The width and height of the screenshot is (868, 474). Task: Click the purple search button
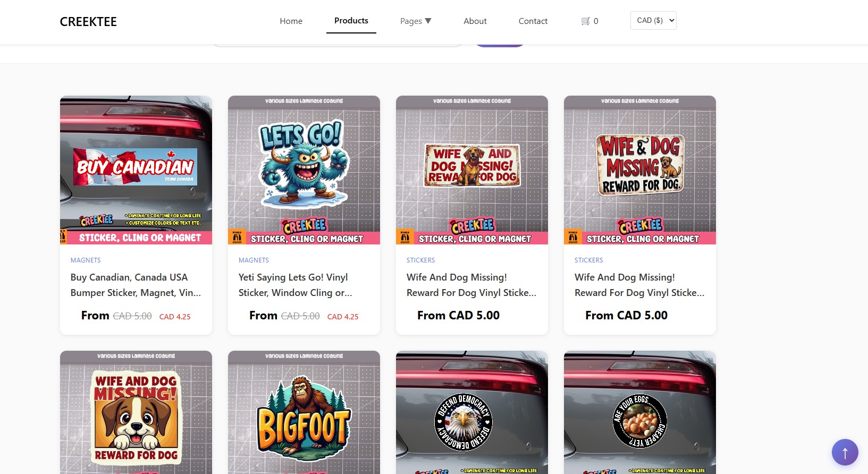click(x=500, y=45)
